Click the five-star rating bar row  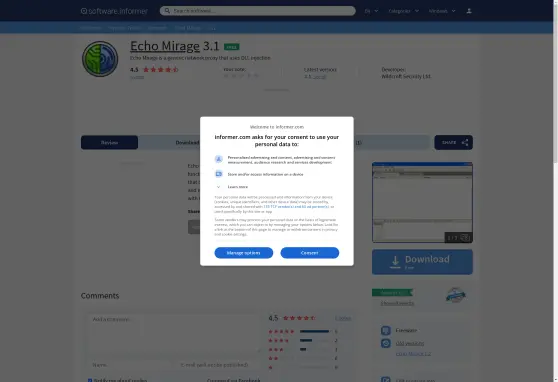[x=303, y=331]
